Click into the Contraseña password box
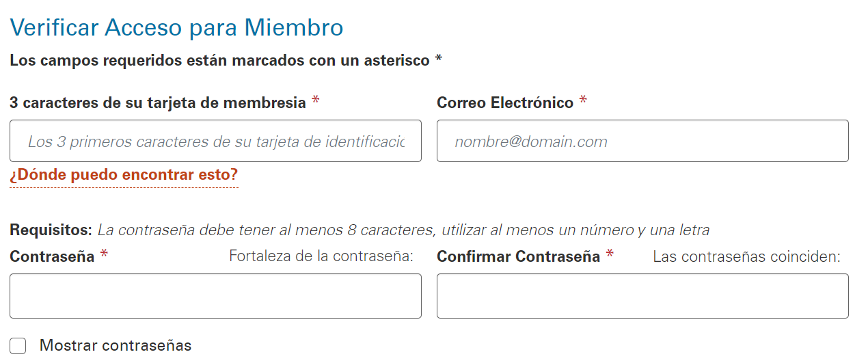The width and height of the screenshot is (868, 363). (215, 296)
